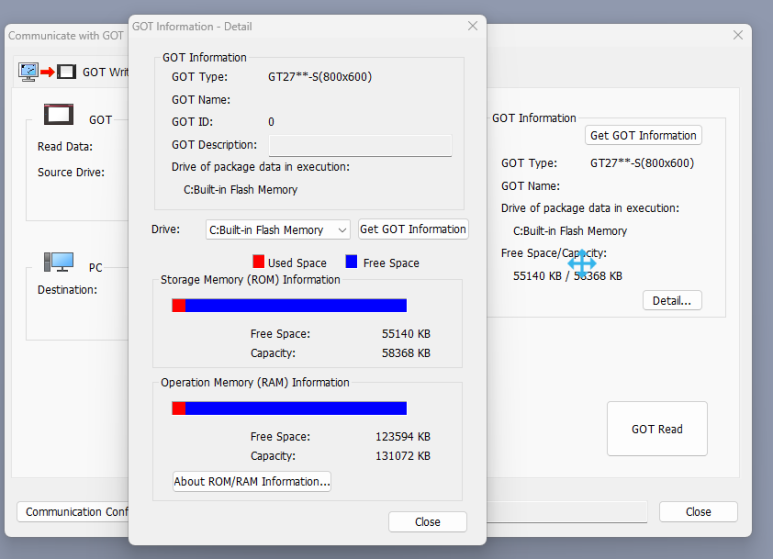Click Close button in Communicate with GOT window
The image size is (773, 559).
(x=698, y=512)
